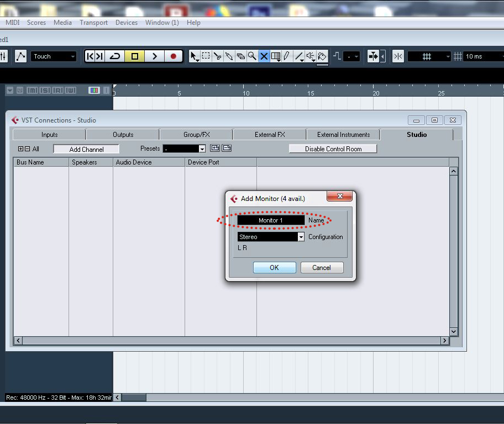Image resolution: width=504 pixels, height=424 pixels.
Task: Switch to the External Instruments tab
Action: (x=343, y=135)
